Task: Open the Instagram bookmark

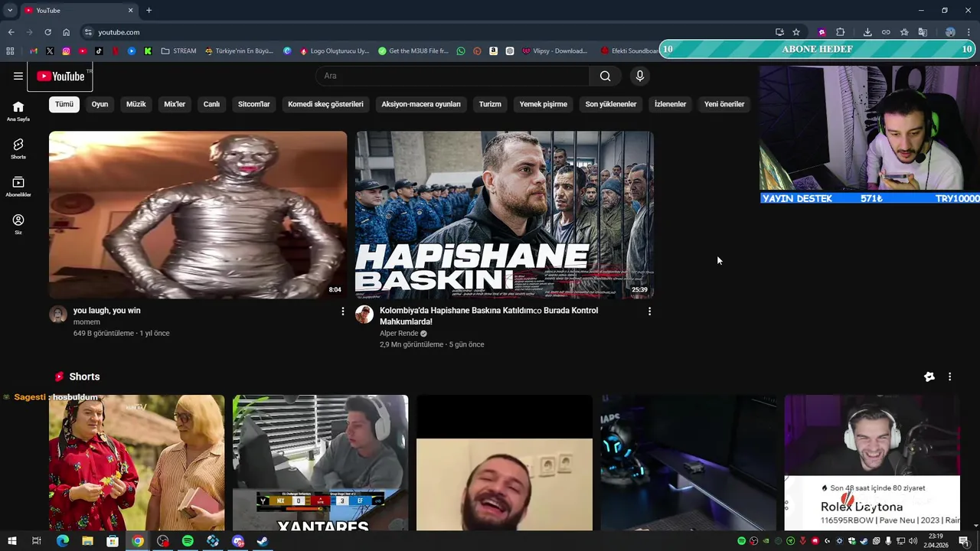Action: 67,51
